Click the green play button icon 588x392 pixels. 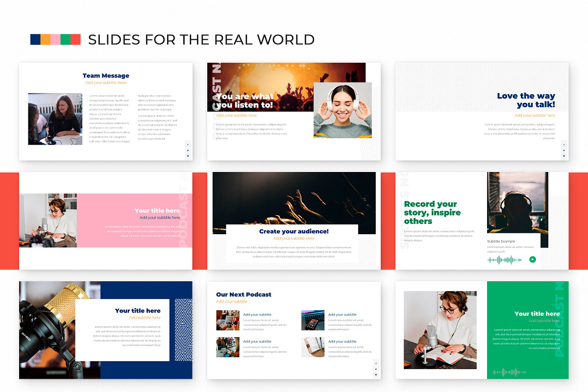(533, 260)
